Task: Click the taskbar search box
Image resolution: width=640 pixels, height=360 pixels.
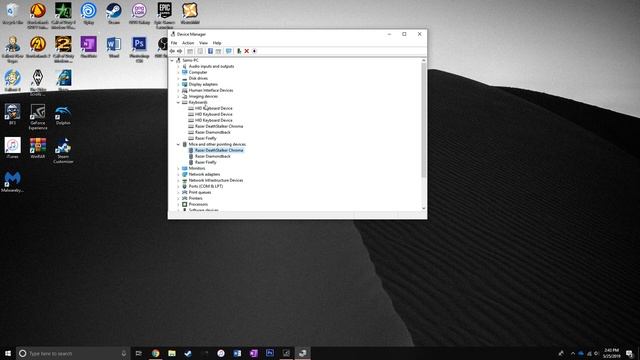Action: 73,353
